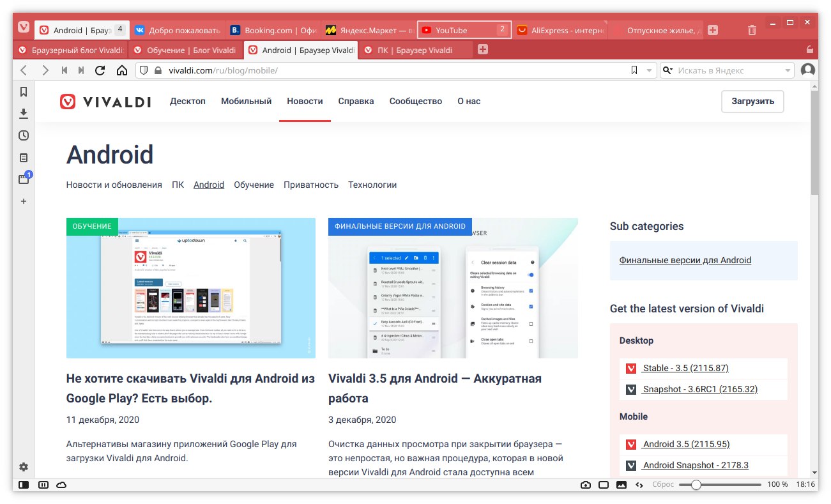Open Vivaldi 3.5 для Android article title

tap(435, 388)
